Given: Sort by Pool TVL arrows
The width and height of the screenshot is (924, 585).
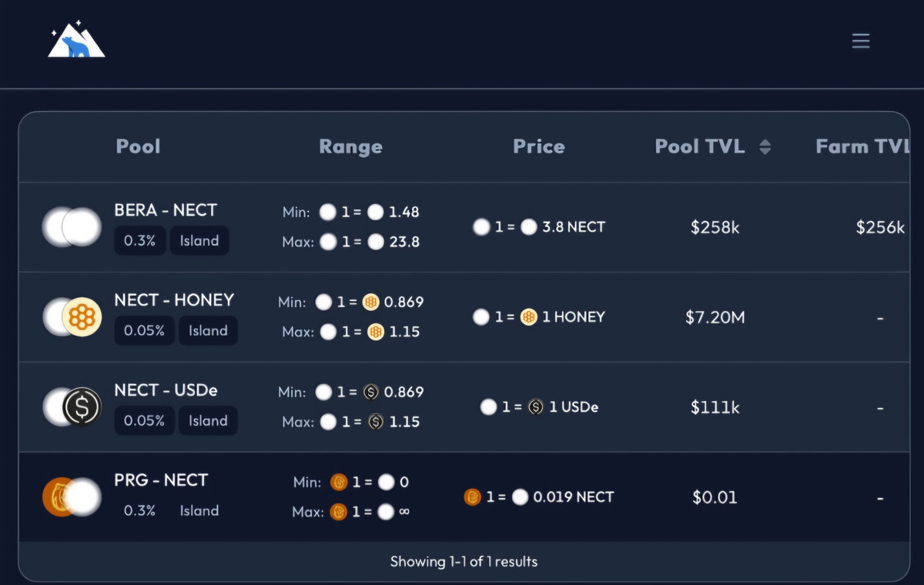Looking at the screenshot, I should [765, 147].
